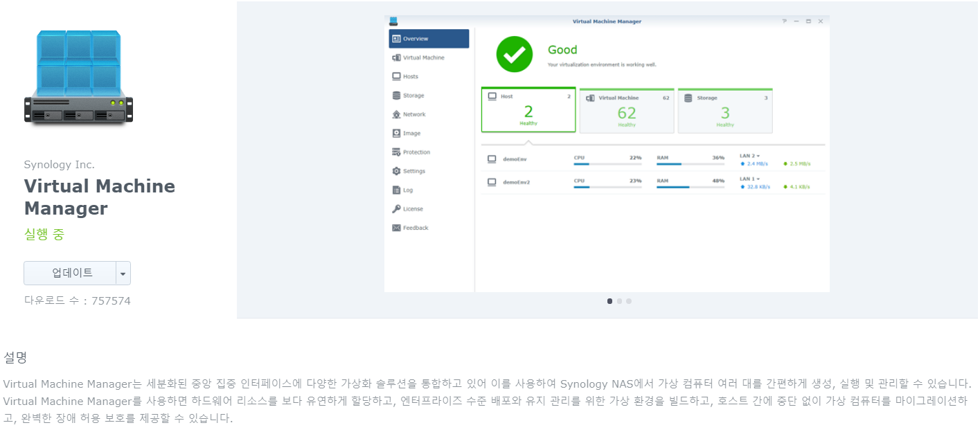
Task: Click the Virtual Machine Manager package icon
Action: [x=78, y=78]
